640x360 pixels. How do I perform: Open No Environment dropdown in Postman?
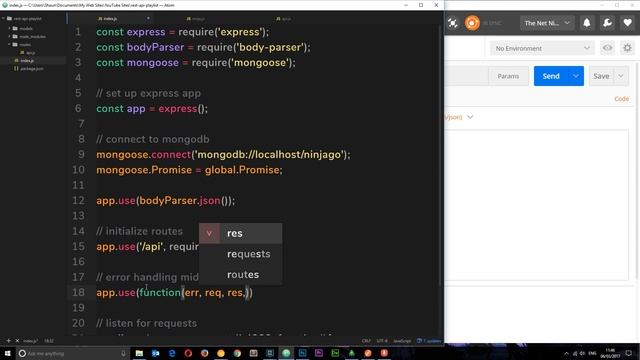tap(542, 48)
